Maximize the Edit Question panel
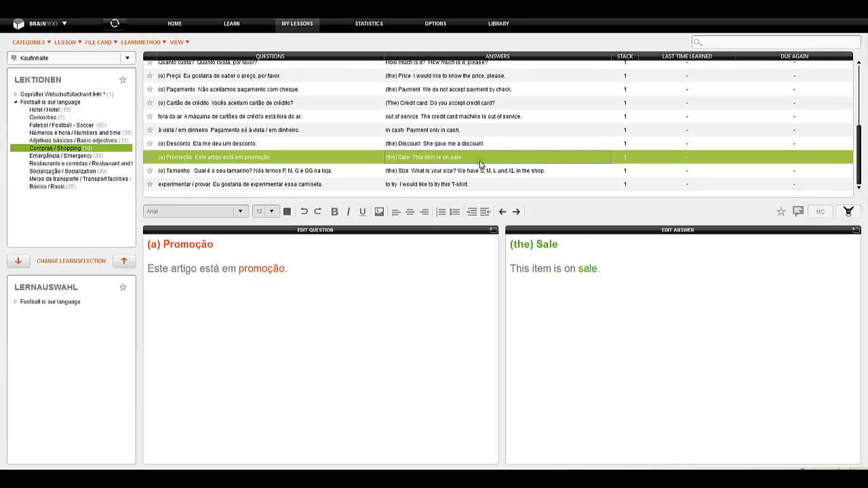 tap(493, 230)
